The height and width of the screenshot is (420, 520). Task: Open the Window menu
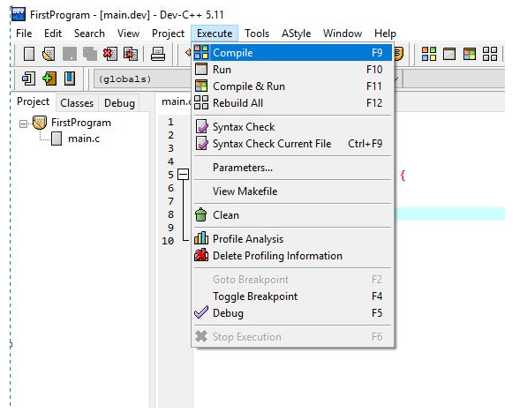pyautogui.click(x=343, y=34)
